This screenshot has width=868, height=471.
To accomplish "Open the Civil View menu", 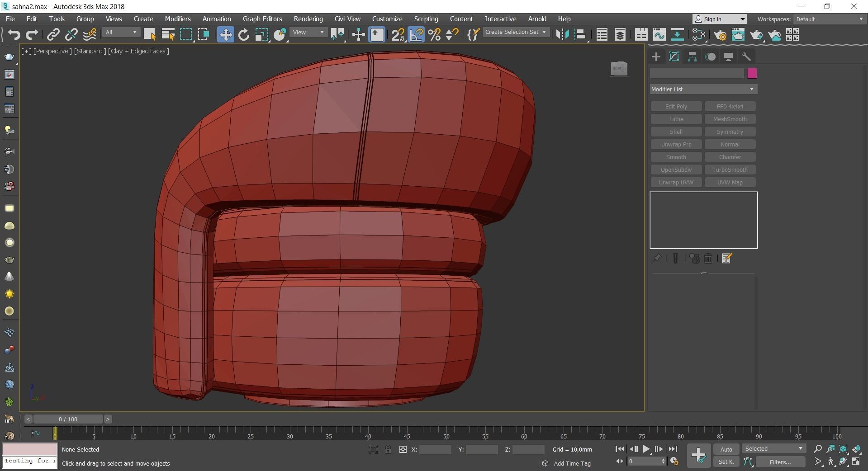I will click(x=347, y=19).
